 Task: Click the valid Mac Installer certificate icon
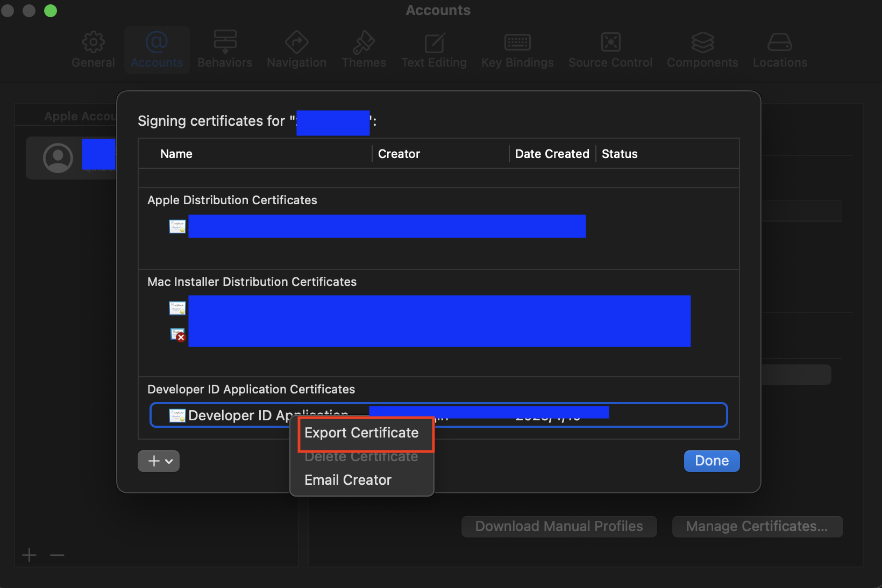(177, 308)
